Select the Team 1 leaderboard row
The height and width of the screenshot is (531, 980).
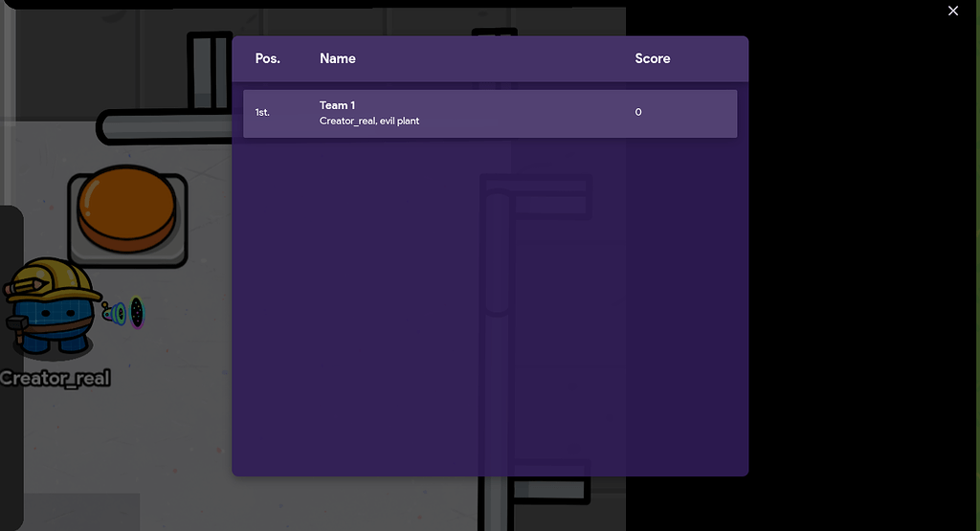click(490, 114)
